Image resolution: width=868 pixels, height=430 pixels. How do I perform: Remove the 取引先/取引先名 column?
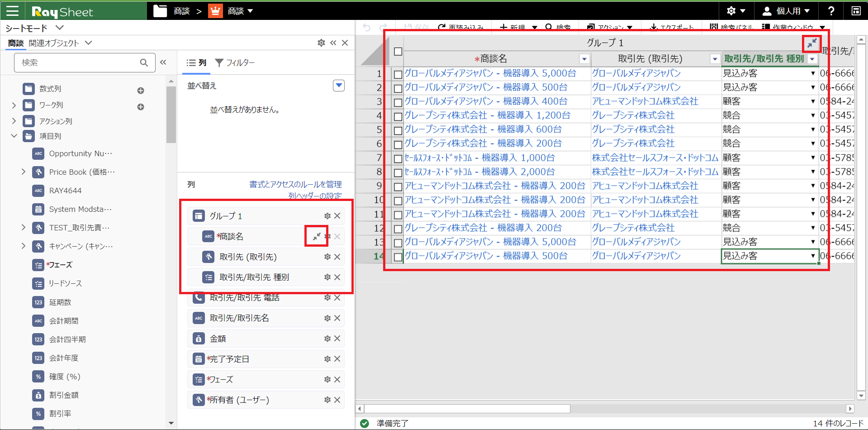(x=337, y=318)
